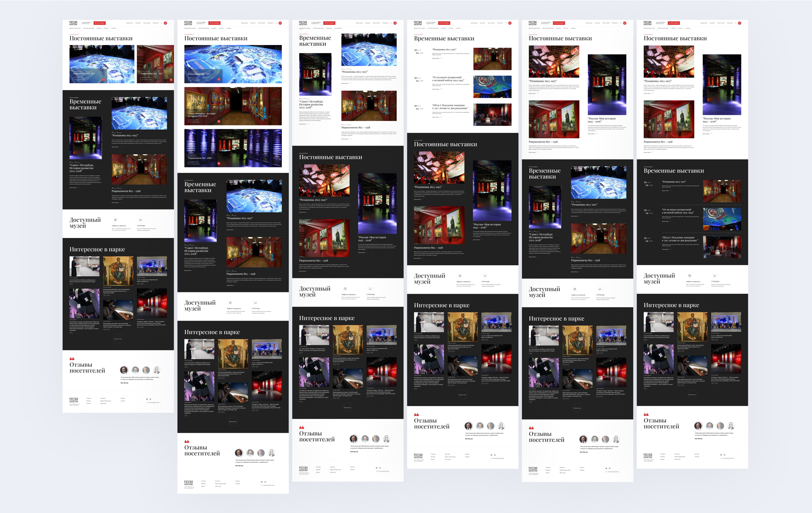Click VK social icon in leftmost page footer

147,399
